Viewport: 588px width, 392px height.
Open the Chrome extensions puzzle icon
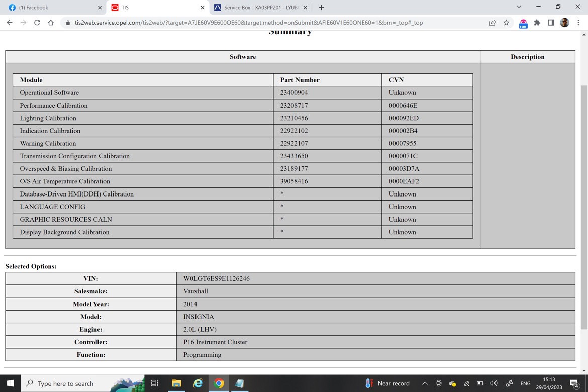coord(537,23)
